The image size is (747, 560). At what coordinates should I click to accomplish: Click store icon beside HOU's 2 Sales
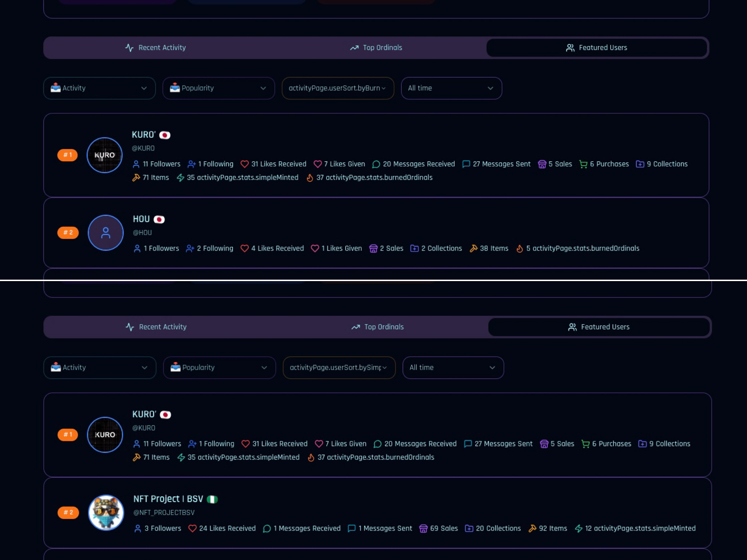point(373,248)
